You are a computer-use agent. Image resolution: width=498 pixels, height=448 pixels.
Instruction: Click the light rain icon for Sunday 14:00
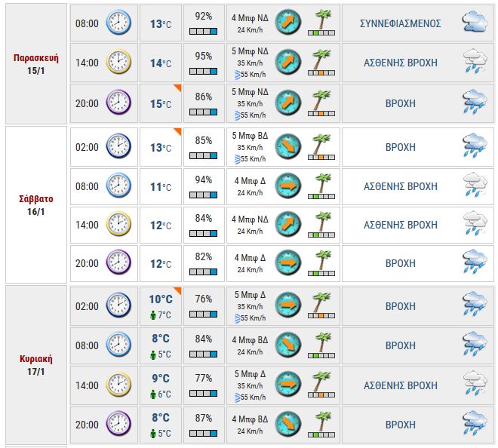coord(475,384)
